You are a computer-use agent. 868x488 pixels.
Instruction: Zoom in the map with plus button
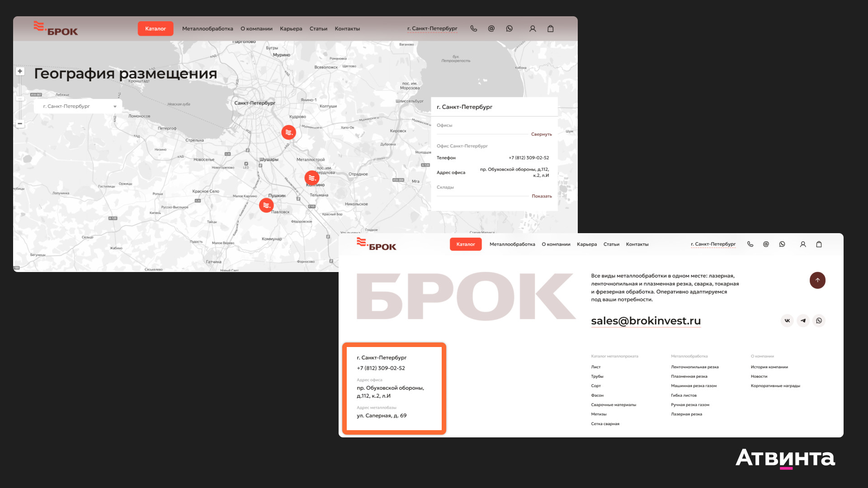pyautogui.click(x=20, y=71)
